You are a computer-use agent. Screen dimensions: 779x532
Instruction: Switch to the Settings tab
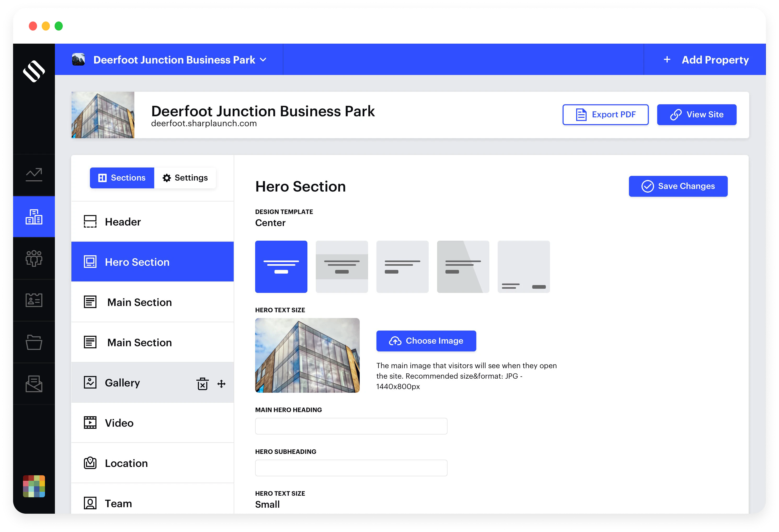click(x=185, y=178)
